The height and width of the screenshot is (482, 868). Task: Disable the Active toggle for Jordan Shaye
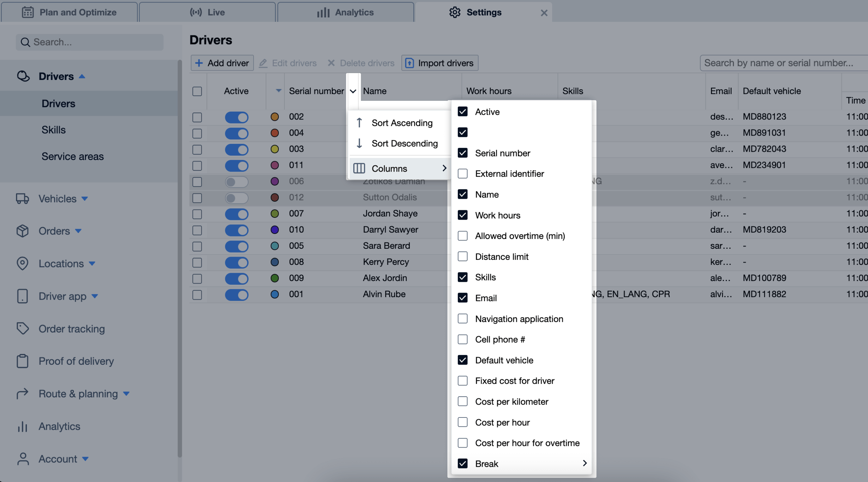pyautogui.click(x=236, y=214)
